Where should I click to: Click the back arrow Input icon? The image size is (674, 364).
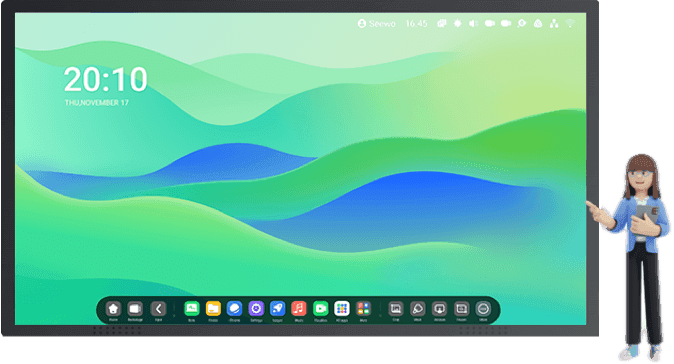(158, 309)
